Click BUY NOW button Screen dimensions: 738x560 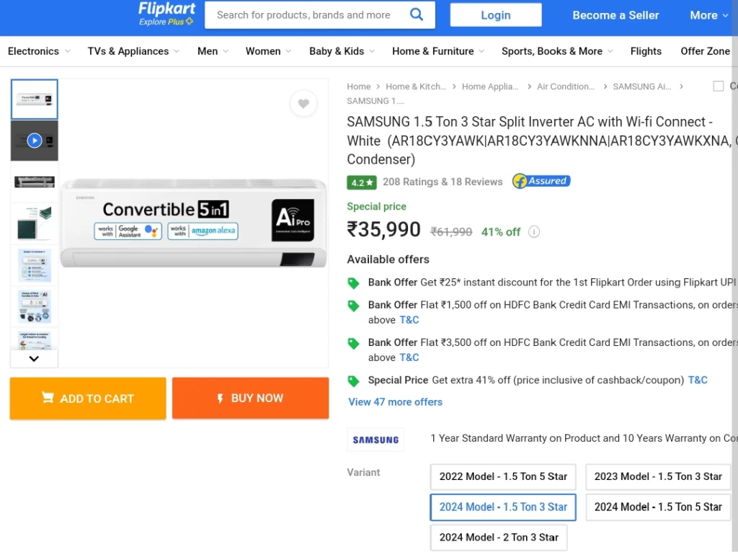pyautogui.click(x=250, y=398)
